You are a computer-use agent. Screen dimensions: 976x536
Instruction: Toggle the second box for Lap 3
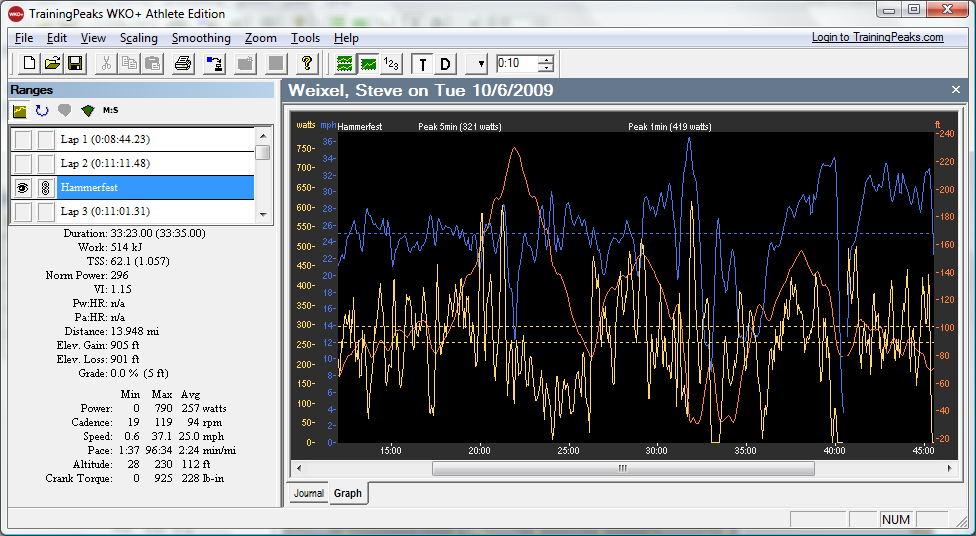45,212
